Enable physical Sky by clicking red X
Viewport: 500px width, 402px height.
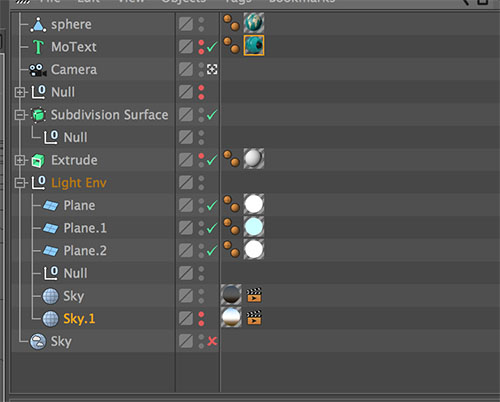212,341
